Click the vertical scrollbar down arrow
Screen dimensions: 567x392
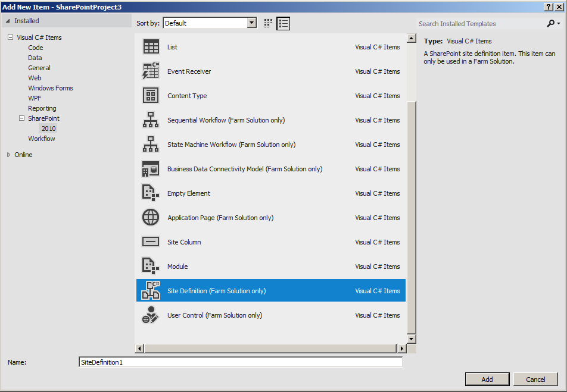coord(411,338)
